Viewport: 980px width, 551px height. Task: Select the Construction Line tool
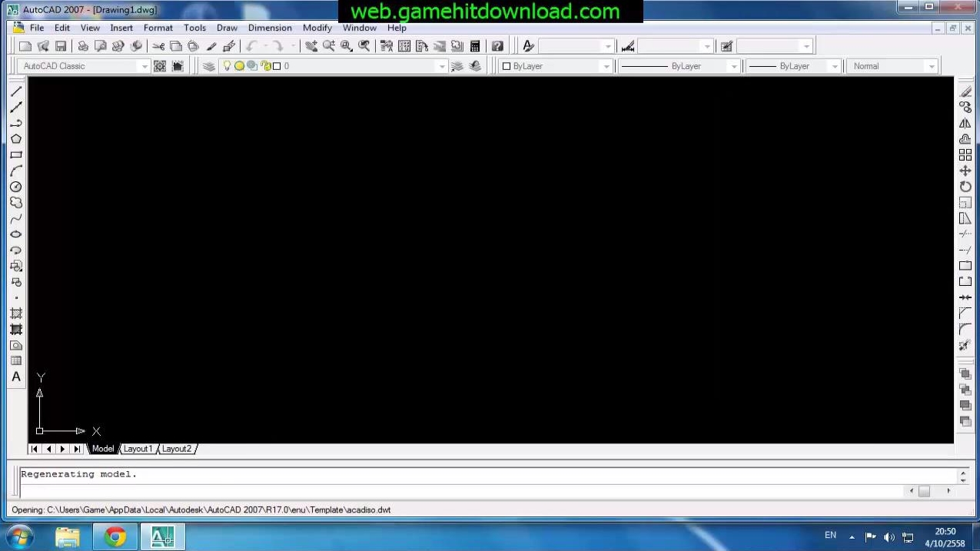coord(16,107)
